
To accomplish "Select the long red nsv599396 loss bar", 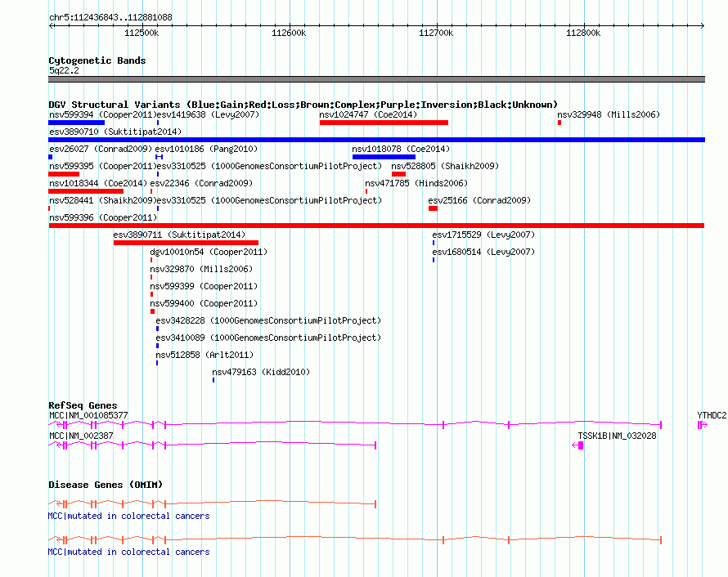I will click(376, 226).
